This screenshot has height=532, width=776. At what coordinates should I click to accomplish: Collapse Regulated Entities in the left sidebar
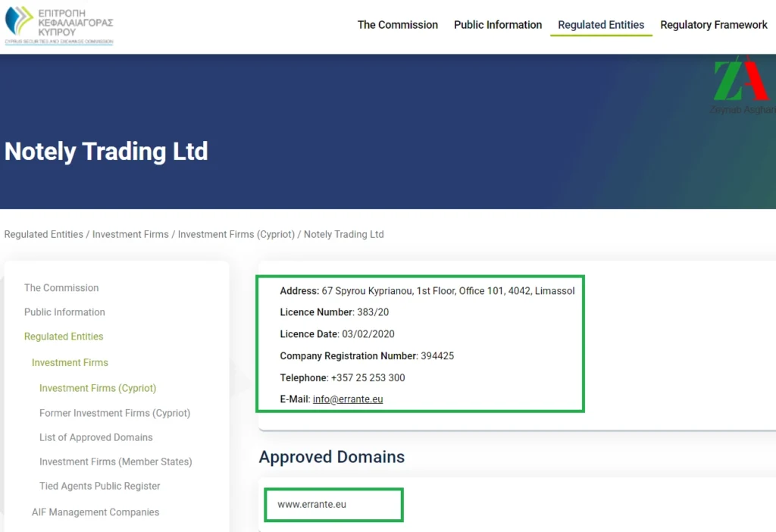click(x=64, y=336)
